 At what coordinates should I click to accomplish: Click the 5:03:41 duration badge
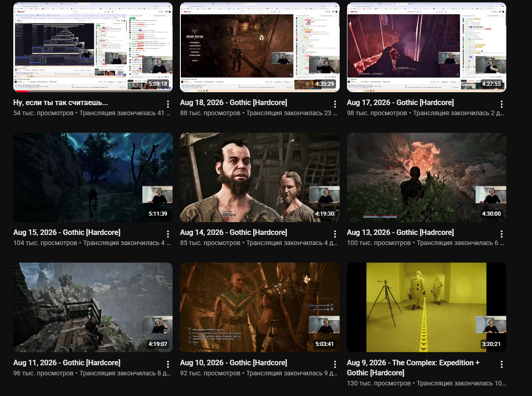tap(325, 344)
